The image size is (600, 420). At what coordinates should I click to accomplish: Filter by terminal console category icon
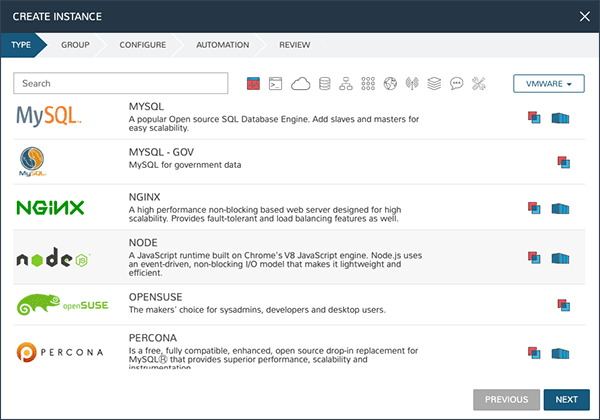[276, 83]
